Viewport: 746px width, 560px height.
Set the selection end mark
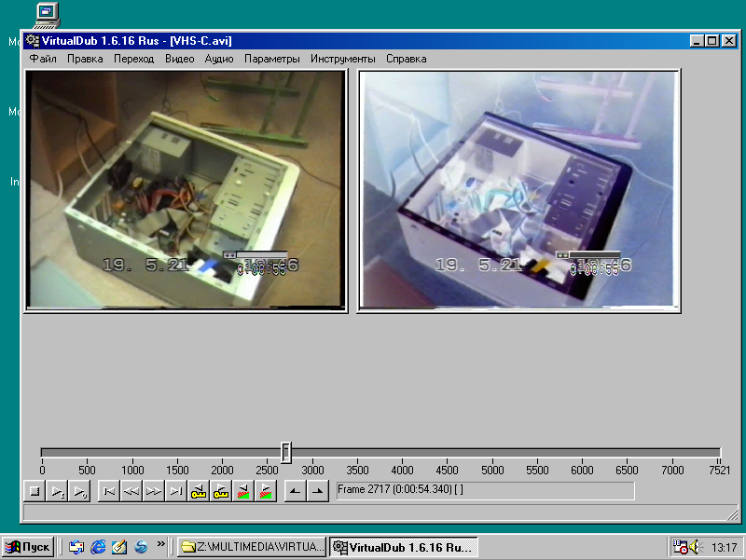317,491
